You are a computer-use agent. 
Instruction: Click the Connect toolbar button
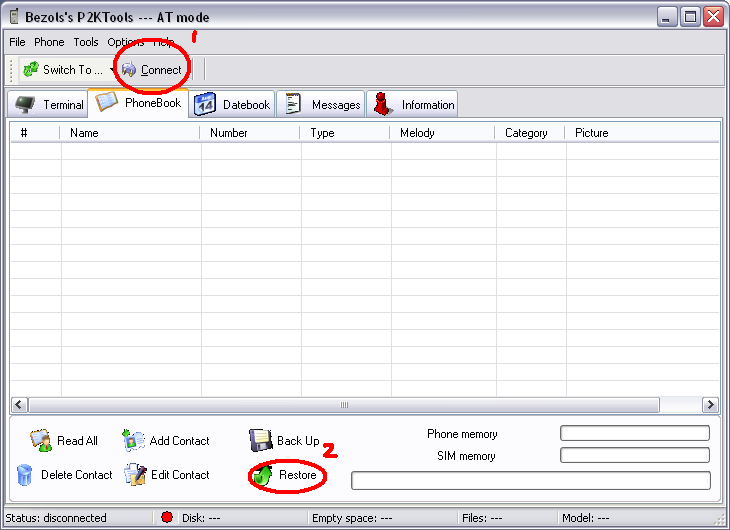coord(152,70)
